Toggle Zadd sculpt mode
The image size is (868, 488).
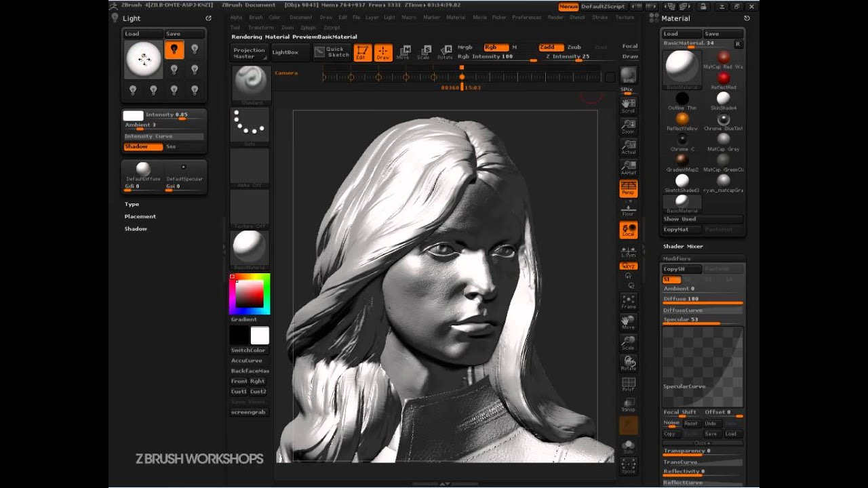click(551, 47)
